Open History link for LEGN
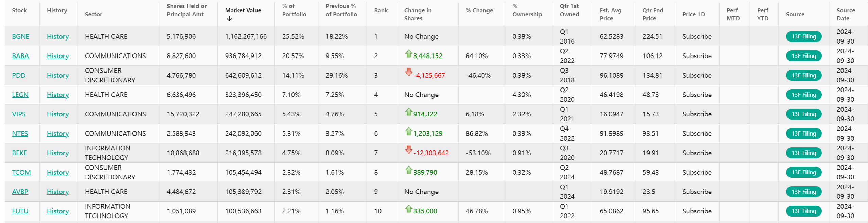The width and height of the screenshot is (868, 223). click(58, 95)
